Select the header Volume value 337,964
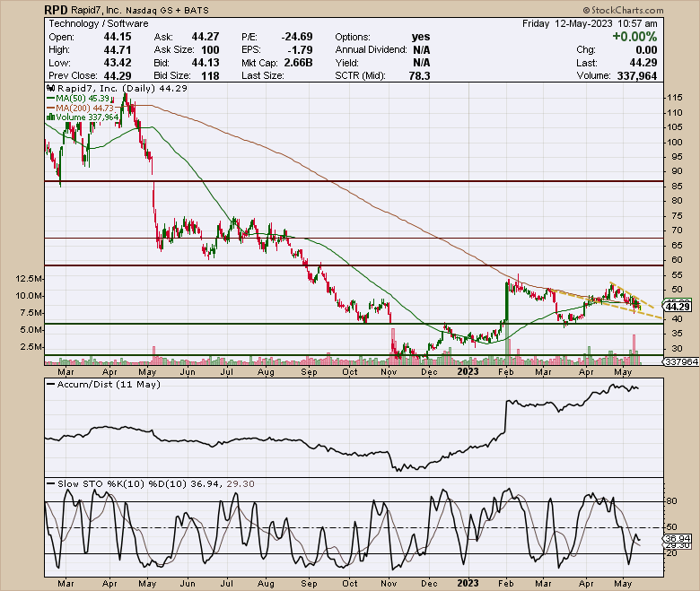The width and height of the screenshot is (700, 591). click(637, 75)
